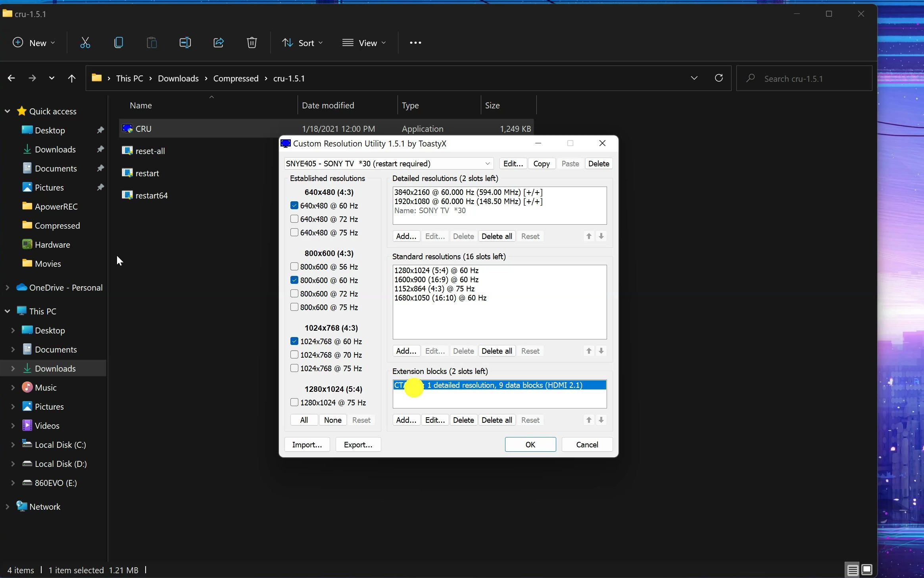This screenshot has width=924, height=578.
Task: Click the Cut icon in the Explorer toolbar
Action: click(x=85, y=42)
